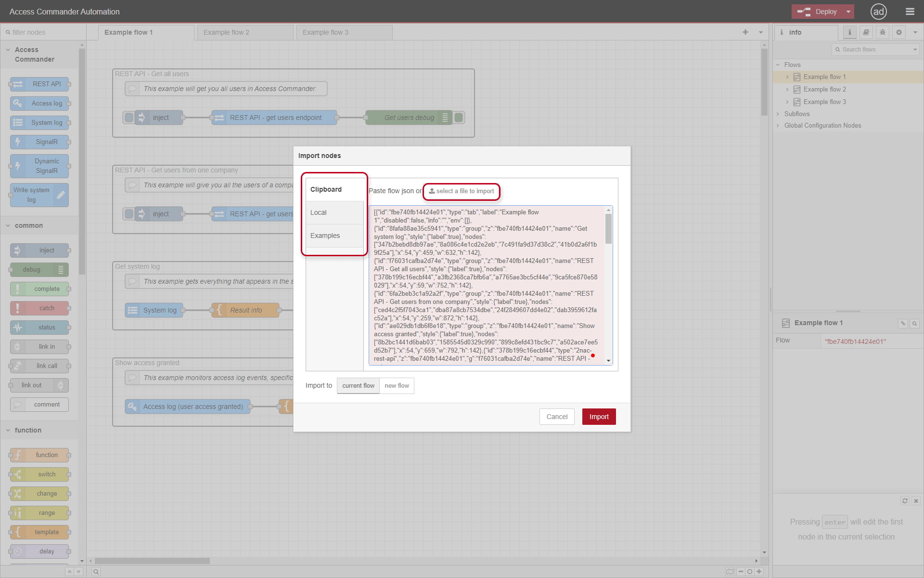Expand Global Configuration Nodes section
The height and width of the screenshot is (578, 924).
[778, 126]
